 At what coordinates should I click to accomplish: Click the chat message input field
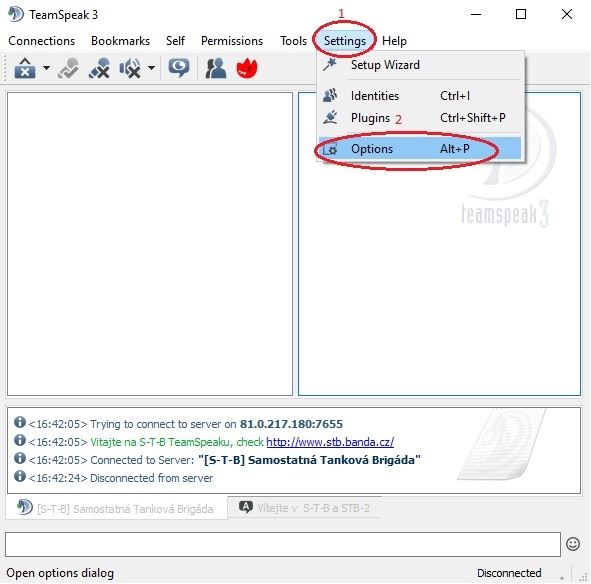tap(283, 544)
